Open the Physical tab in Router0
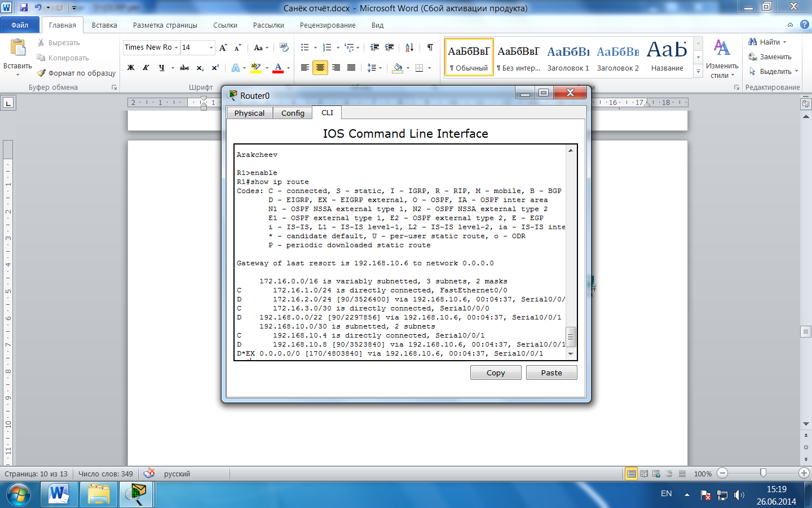 [249, 113]
